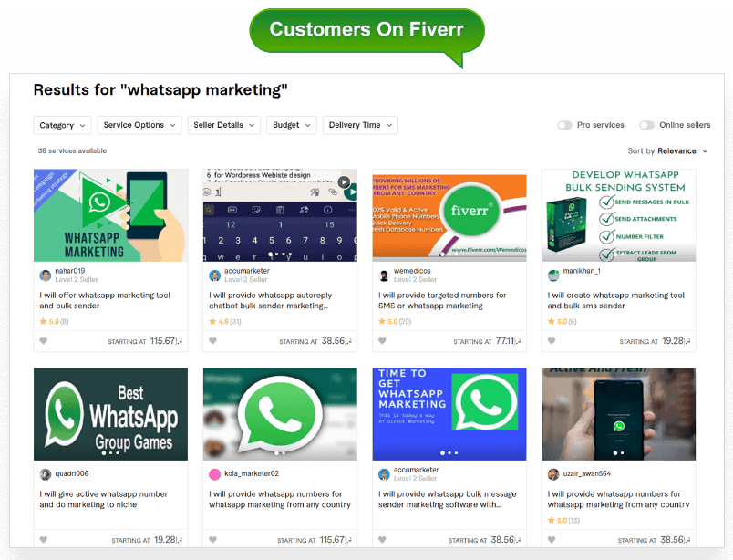Click heart icon on uzair_awan564 gig

click(x=552, y=539)
